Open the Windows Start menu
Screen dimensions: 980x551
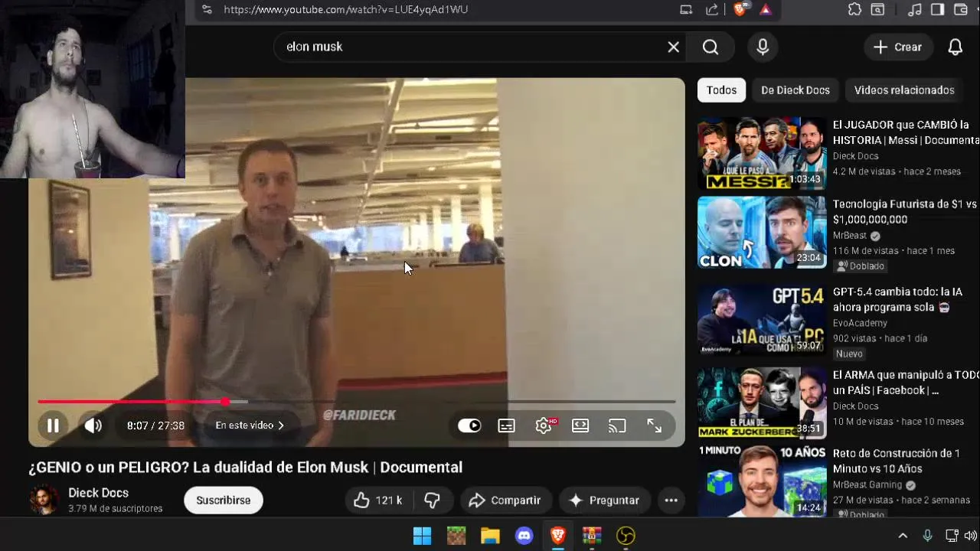pos(422,536)
